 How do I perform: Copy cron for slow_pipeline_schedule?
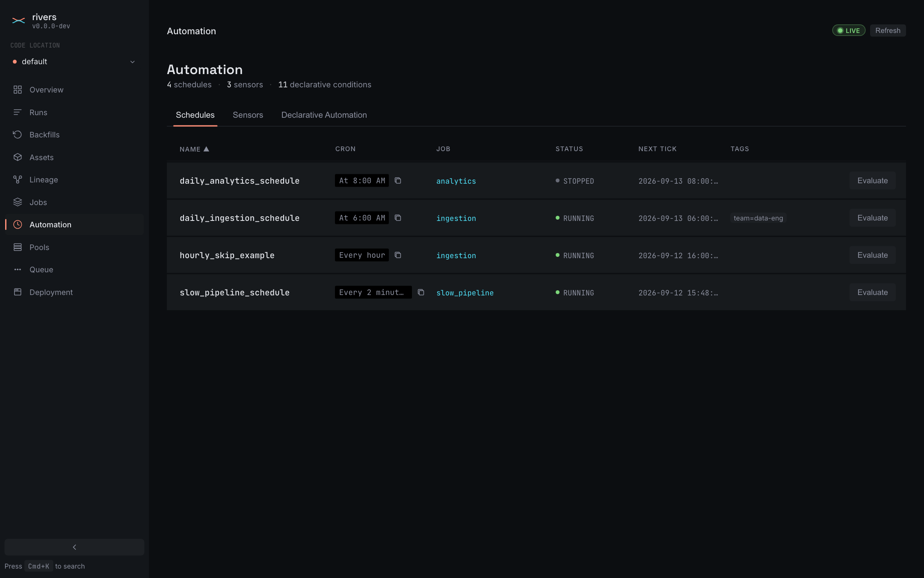421,292
